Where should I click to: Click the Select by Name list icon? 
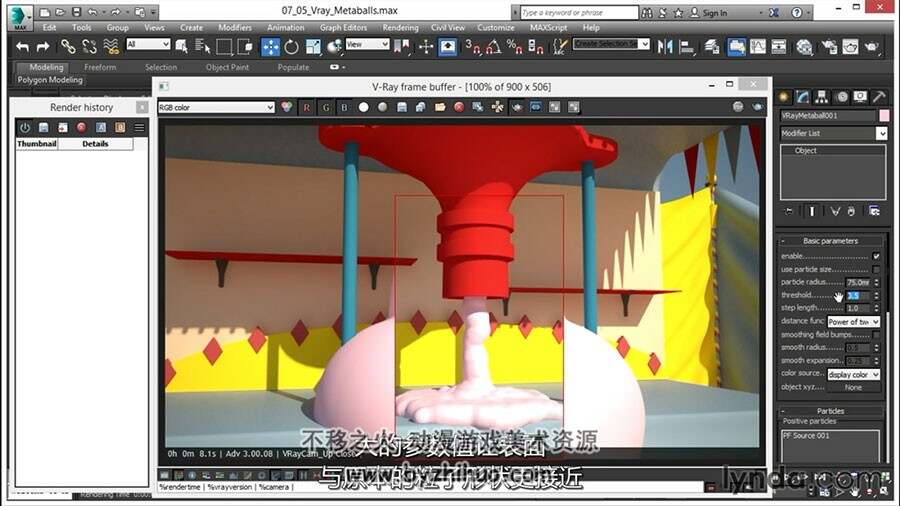pyautogui.click(x=202, y=46)
